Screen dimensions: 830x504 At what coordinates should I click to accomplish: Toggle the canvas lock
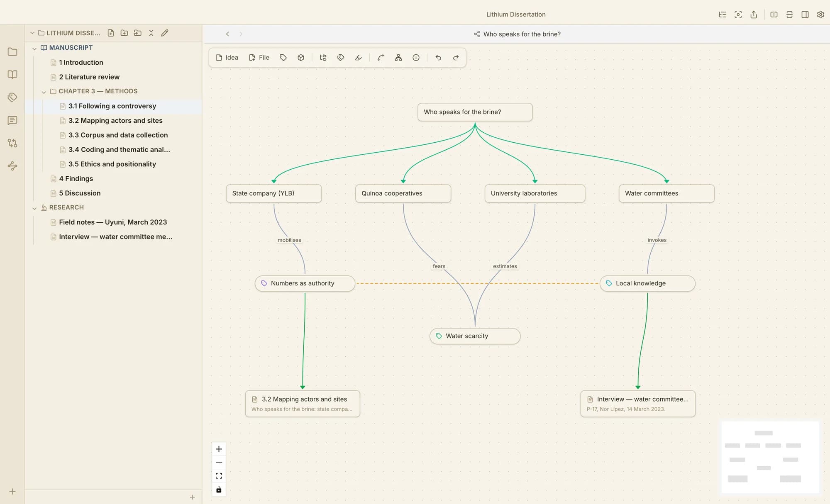tap(219, 489)
